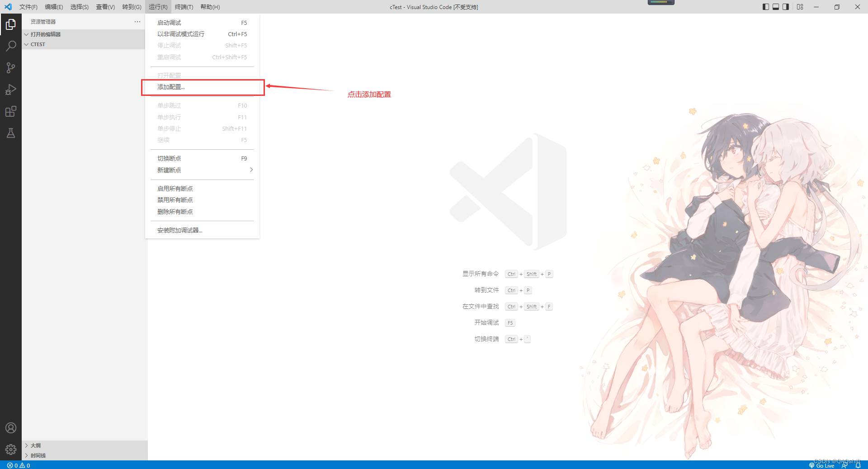Click the VS Code logo in title bar
This screenshot has width=868, height=469.
point(8,7)
